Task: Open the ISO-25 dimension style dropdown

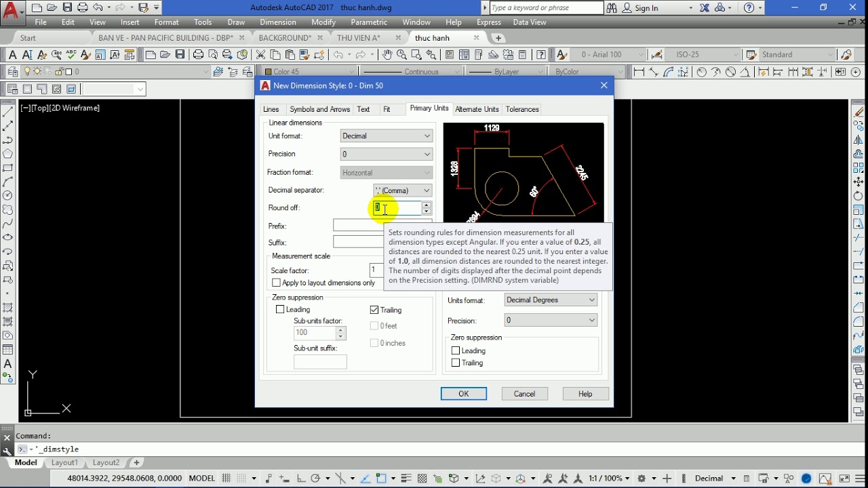Action: click(703, 55)
